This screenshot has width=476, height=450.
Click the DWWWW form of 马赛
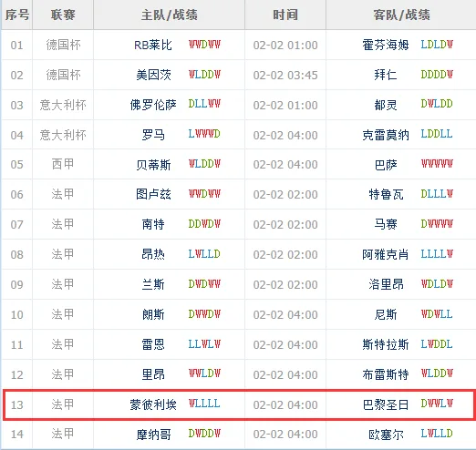[437, 224]
